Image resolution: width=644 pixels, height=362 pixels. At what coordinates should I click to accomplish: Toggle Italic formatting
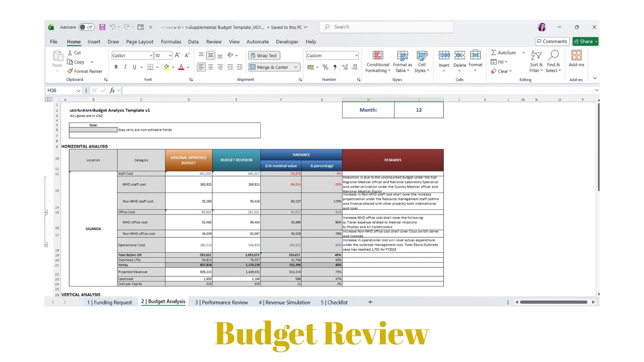tap(125, 67)
